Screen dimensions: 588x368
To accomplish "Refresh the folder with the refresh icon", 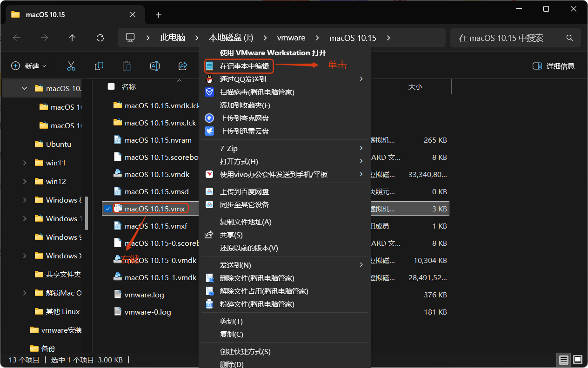I will pos(100,38).
